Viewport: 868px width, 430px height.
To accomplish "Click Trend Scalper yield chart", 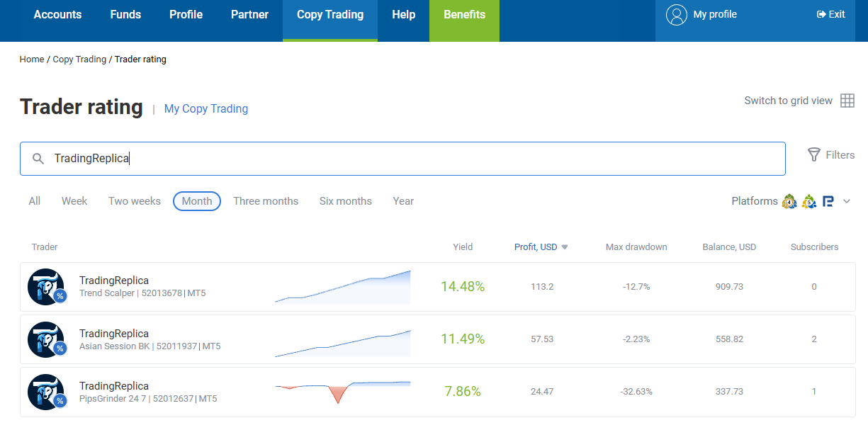I will point(343,287).
